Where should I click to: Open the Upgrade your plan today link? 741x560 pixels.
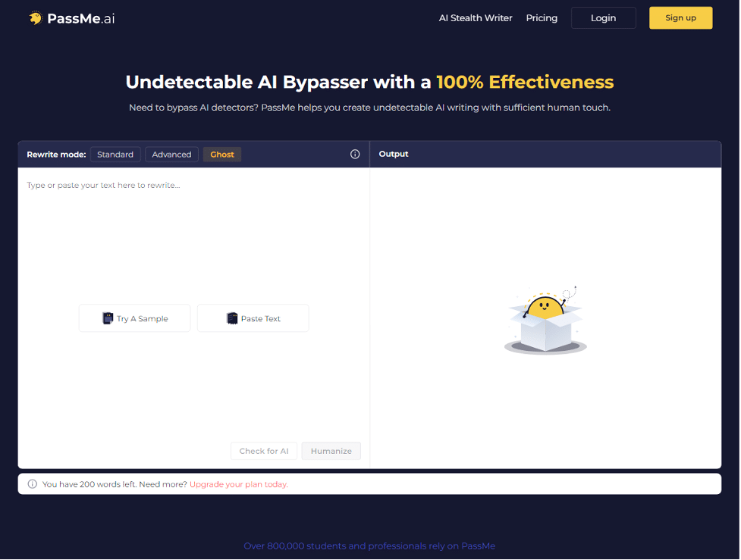tap(238, 483)
